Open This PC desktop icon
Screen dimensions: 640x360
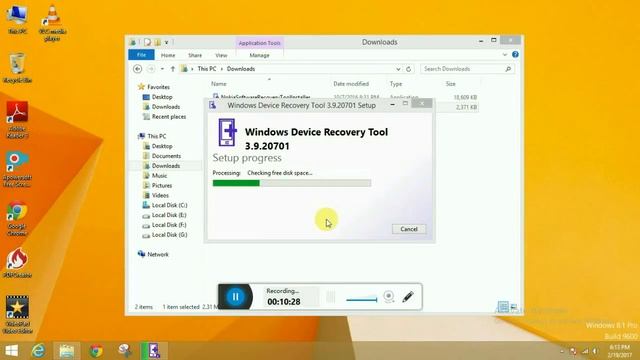[17, 19]
